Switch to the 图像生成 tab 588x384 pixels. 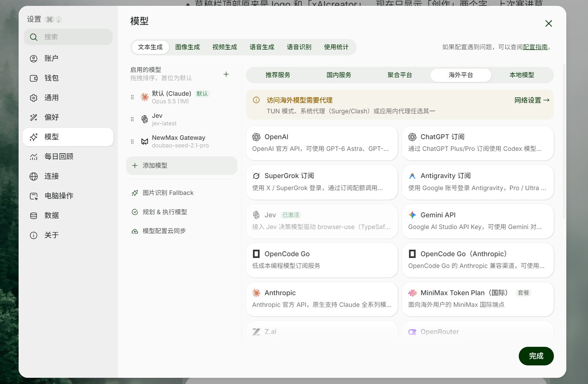187,47
